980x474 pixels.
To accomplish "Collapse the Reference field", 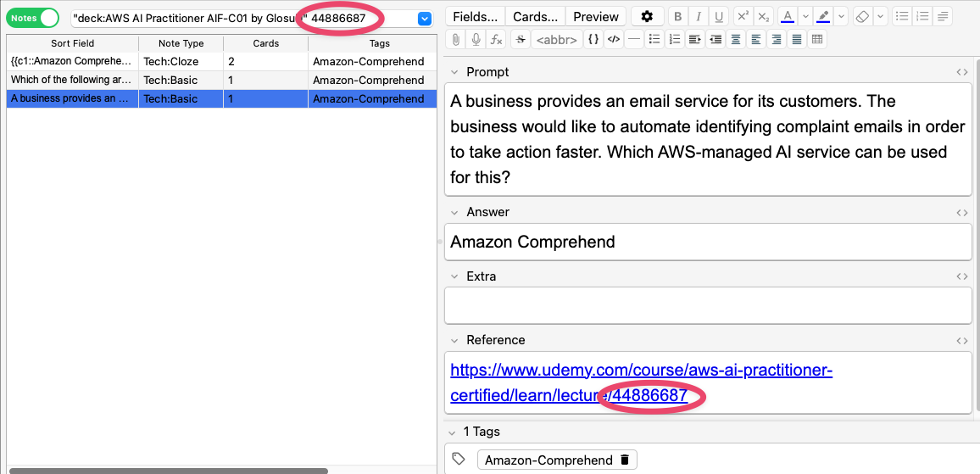I will pos(454,341).
